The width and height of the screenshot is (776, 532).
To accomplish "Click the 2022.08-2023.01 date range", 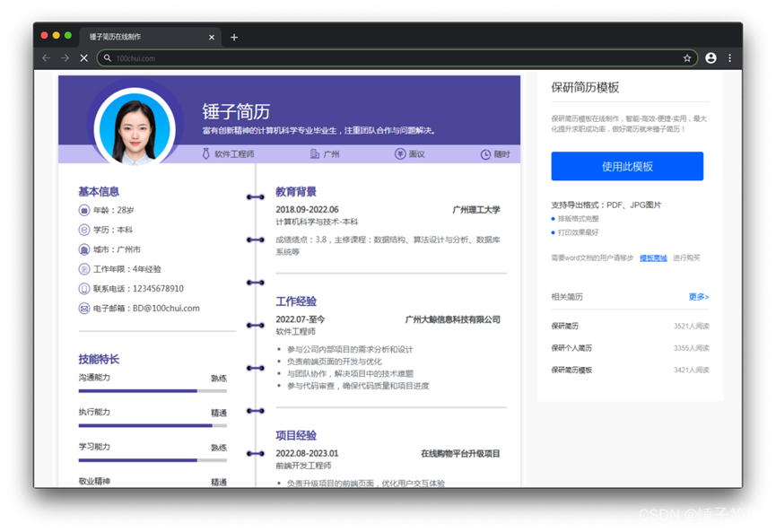I will pyautogui.click(x=307, y=453).
